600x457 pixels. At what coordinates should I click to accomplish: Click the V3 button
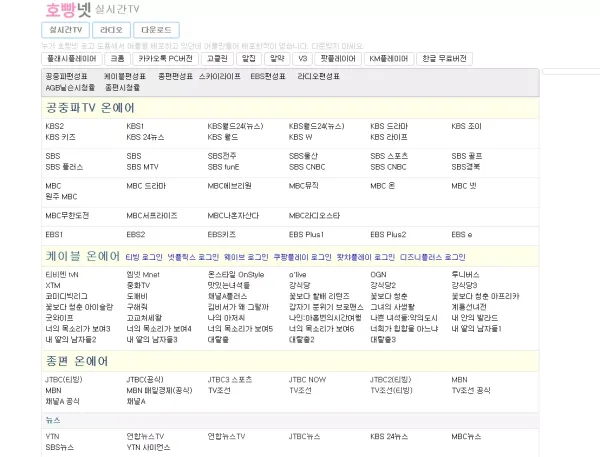point(302,59)
